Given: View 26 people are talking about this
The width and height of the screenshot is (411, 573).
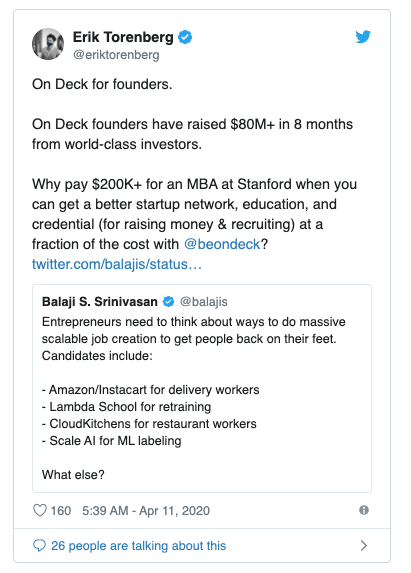Looking at the screenshot, I should tap(138, 546).
